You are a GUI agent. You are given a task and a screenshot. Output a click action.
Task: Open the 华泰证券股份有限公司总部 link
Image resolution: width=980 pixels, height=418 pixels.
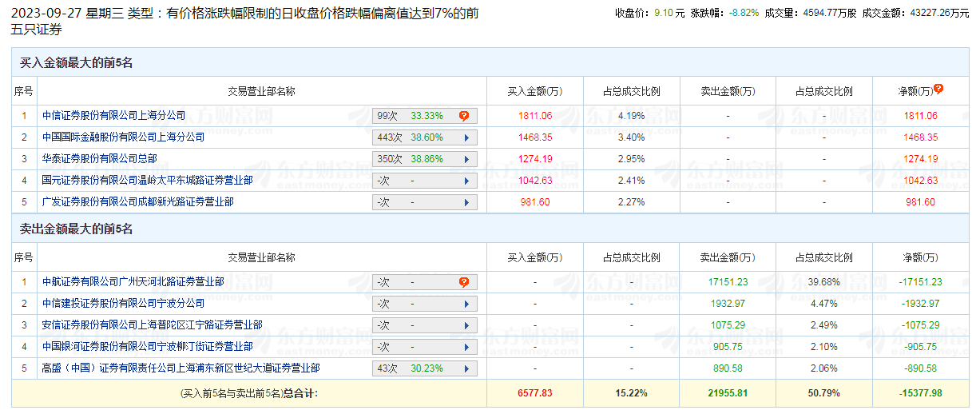(x=99, y=159)
